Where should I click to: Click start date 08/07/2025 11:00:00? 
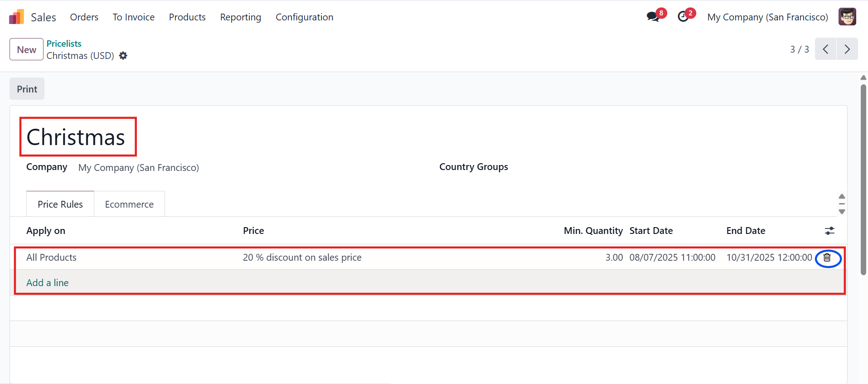pyautogui.click(x=673, y=258)
